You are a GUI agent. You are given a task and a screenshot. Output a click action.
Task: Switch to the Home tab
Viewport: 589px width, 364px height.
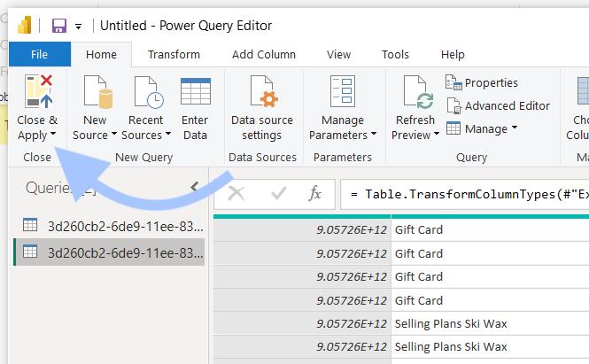(x=101, y=55)
